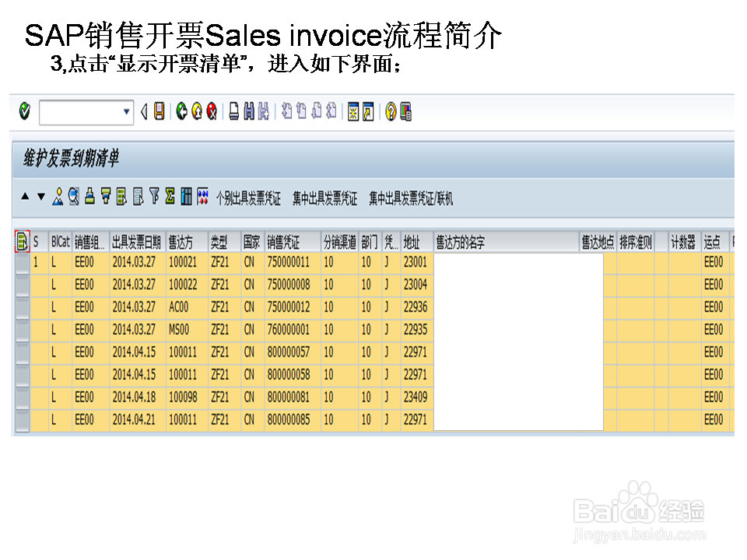747x560 pixels.
Task: Select the row selector for document 750000011
Action: (23, 263)
